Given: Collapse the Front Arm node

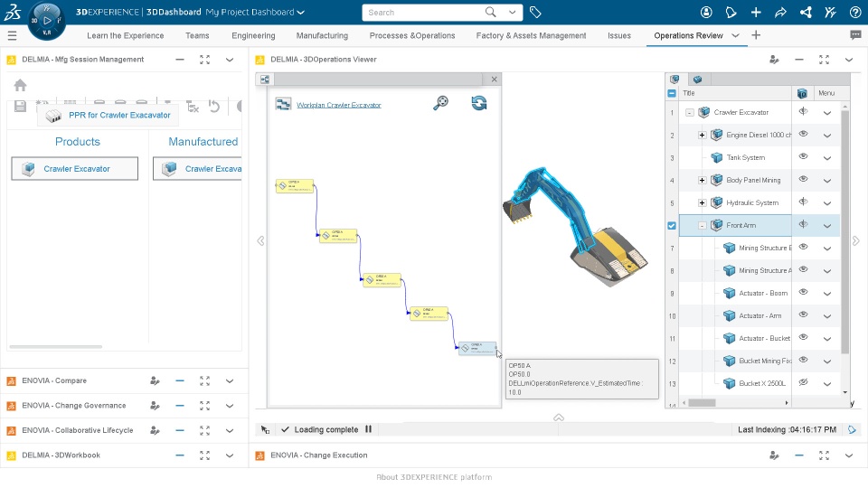Looking at the screenshot, I should click(702, 226).
